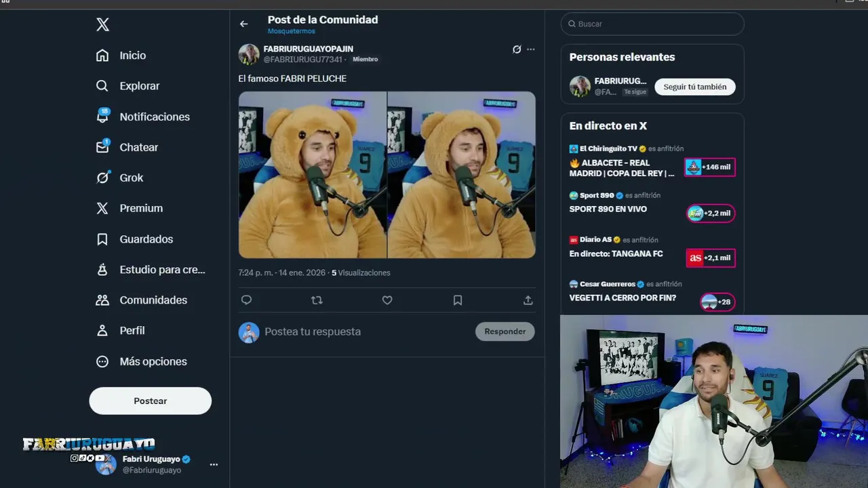
Task: Click the Buscar search field
Action: pos(652,24)
